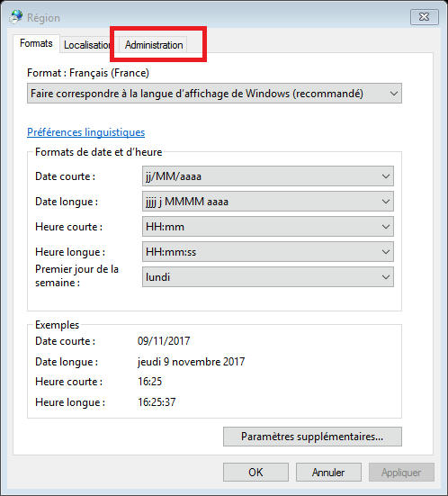Expand the Date longue dropdown
Image resolution: width=448 pixels, height=496 pixels.
tap(268, 202)
